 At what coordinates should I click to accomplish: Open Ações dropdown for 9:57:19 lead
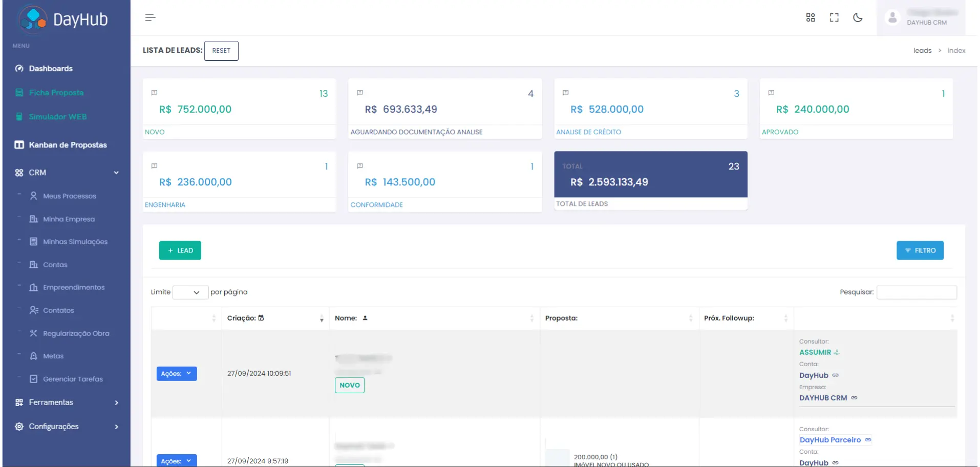177,461
